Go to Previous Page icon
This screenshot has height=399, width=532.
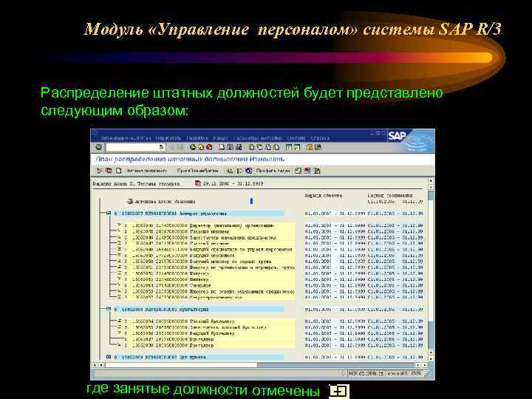pos(259,147)
